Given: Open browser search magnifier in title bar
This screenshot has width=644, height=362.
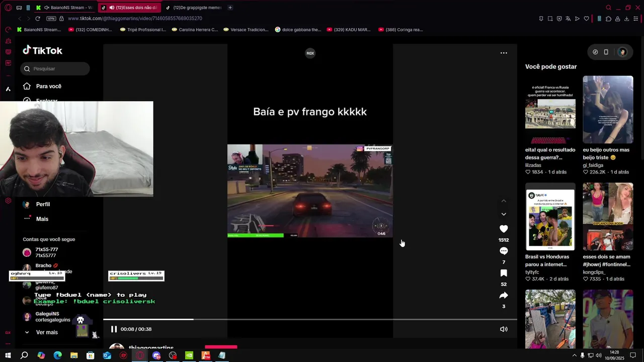Looking at the screenshot, I should [x=609, y=8].
